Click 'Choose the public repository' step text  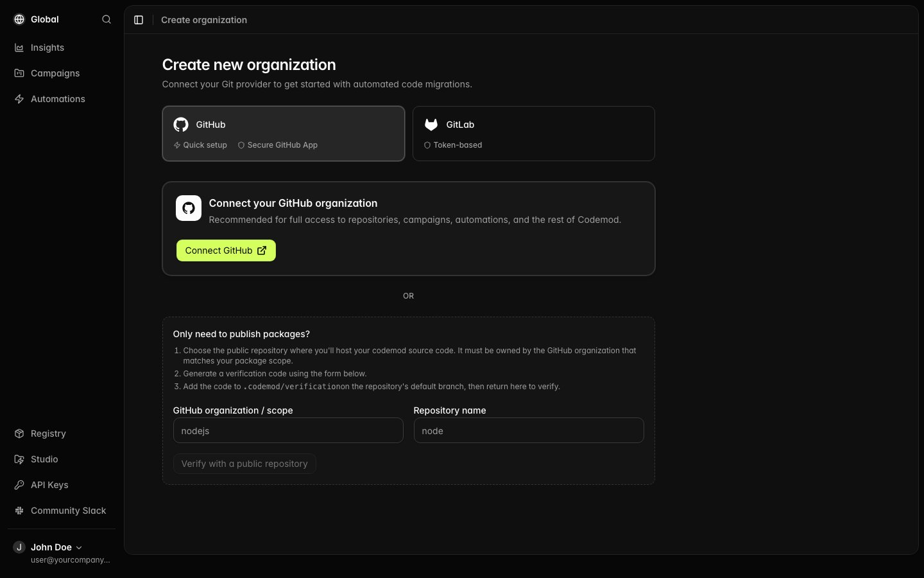coord(409,356)
